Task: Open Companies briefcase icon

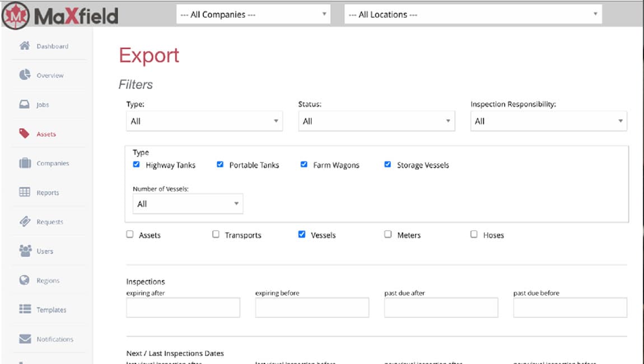Action: coord(25,163)
